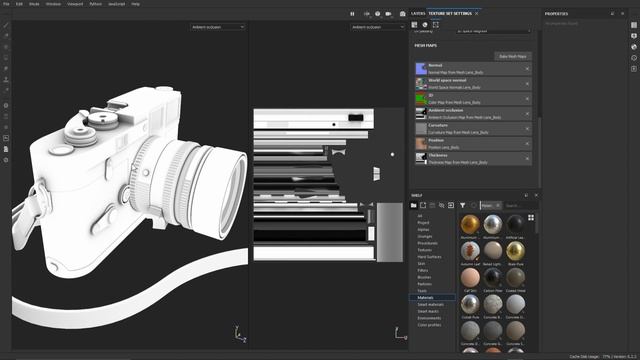Open the Edit menu
Viewport: 640px width, 360px height.
click(19, 4)
